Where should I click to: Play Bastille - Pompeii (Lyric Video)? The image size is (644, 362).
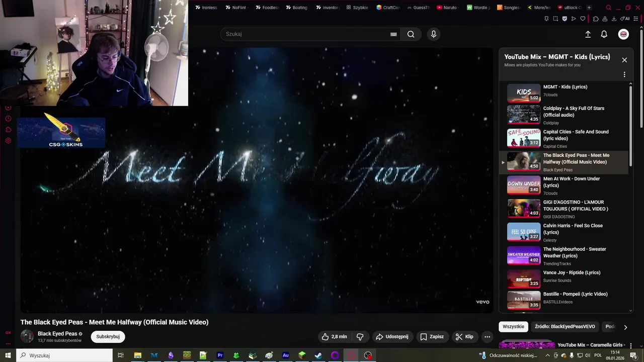(563, 300)
